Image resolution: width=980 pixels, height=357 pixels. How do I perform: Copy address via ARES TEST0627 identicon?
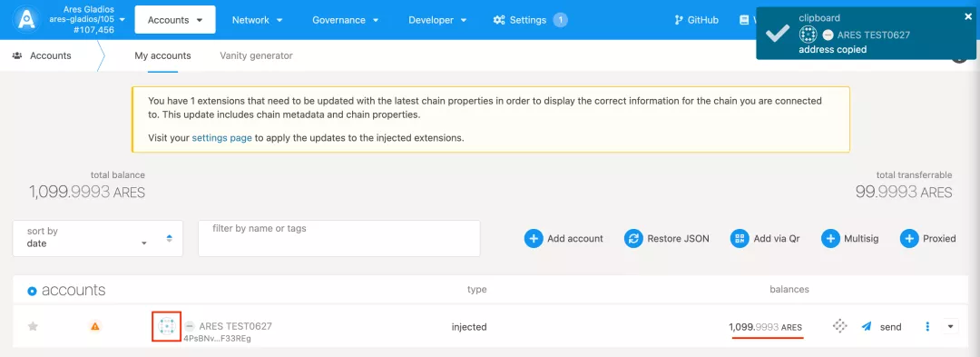tap(166, 326)
